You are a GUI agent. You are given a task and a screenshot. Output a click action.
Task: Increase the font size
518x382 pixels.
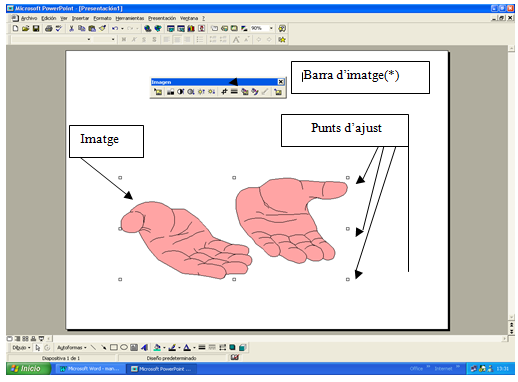[236, 40]
